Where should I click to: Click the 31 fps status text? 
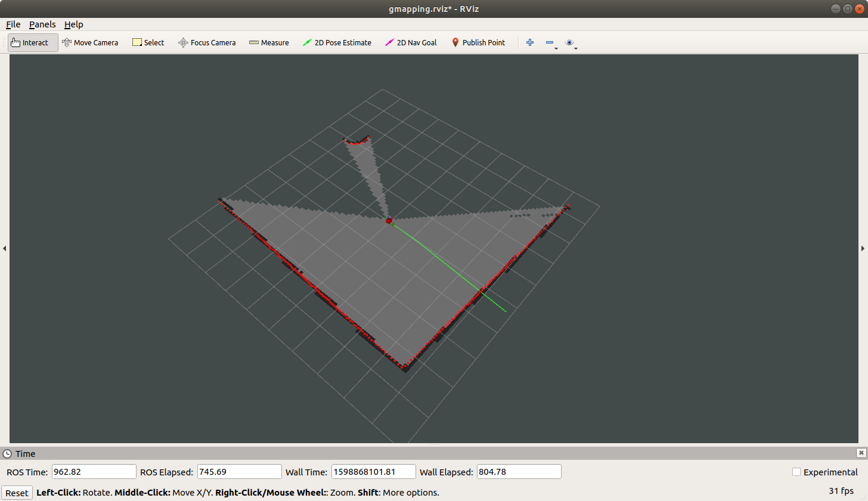(841, 491)
